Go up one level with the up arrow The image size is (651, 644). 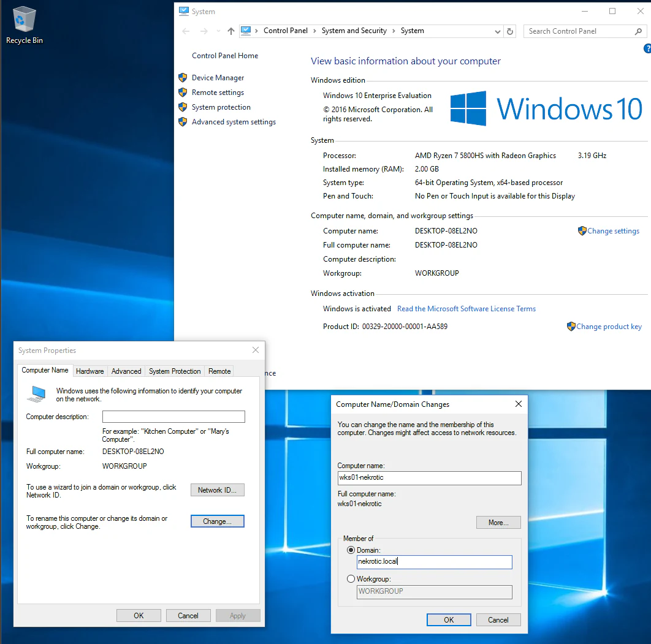[231, 31]
